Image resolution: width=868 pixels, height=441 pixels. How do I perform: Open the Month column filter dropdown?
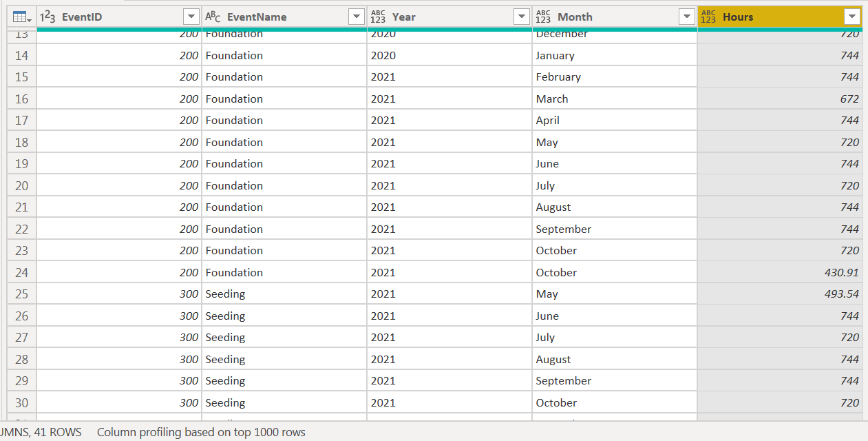point(687,17)
